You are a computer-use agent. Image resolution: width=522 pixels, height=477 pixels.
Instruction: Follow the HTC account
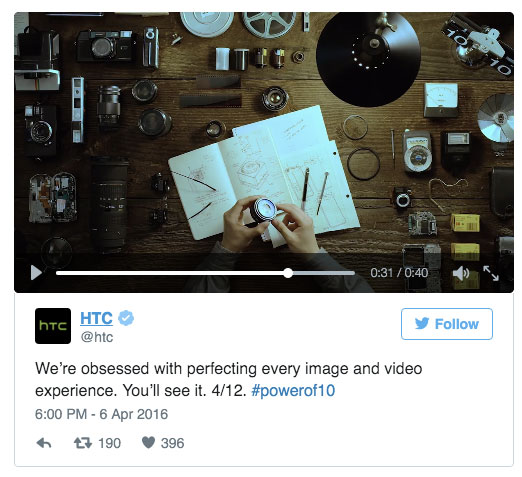click(447, 324)
